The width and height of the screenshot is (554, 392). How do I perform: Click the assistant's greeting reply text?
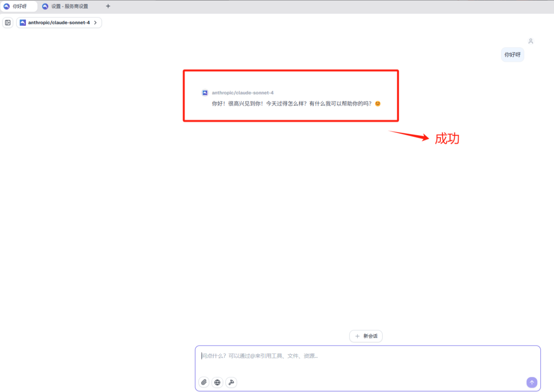tap(291, 103)
